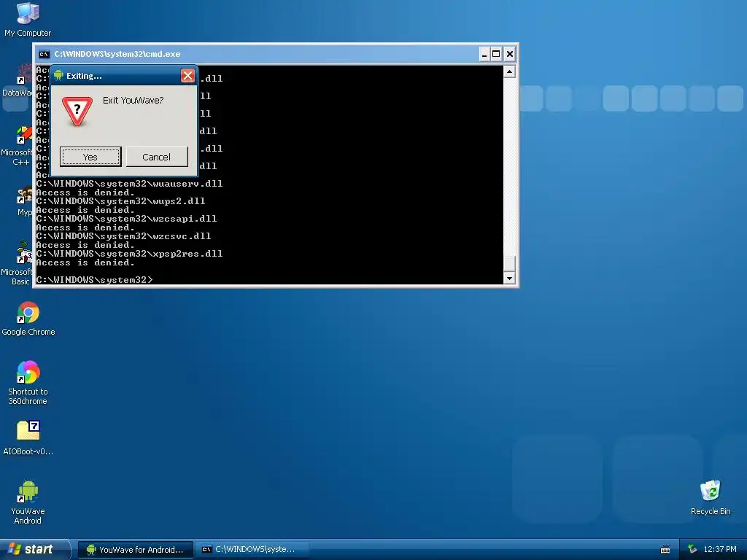Click the Android icon in Exiting dialog title
The image size is (747, 560).
coord(58,76)
